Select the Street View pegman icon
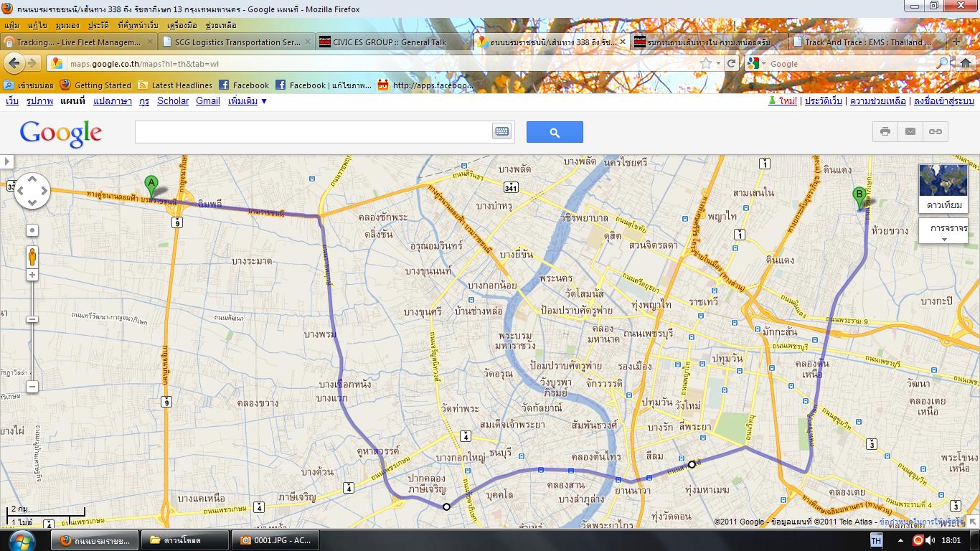Viewport: 980px width, 551px height. point(32,256)
